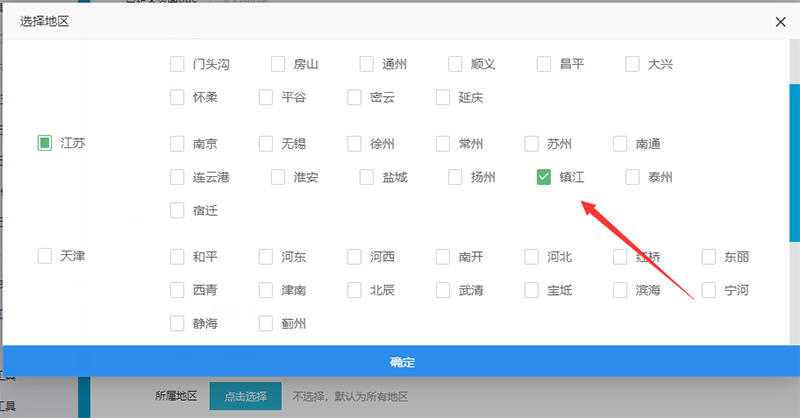800x418 pixels.
Task: Click the 点击选择 button
Action: [245, 396]
